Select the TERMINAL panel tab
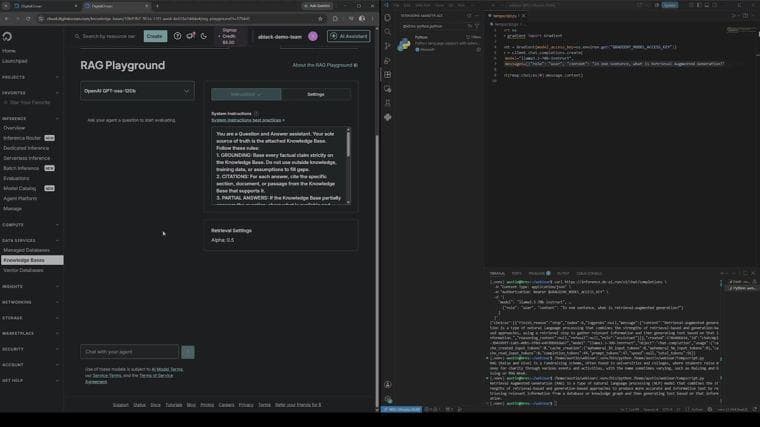 [497, 274]
